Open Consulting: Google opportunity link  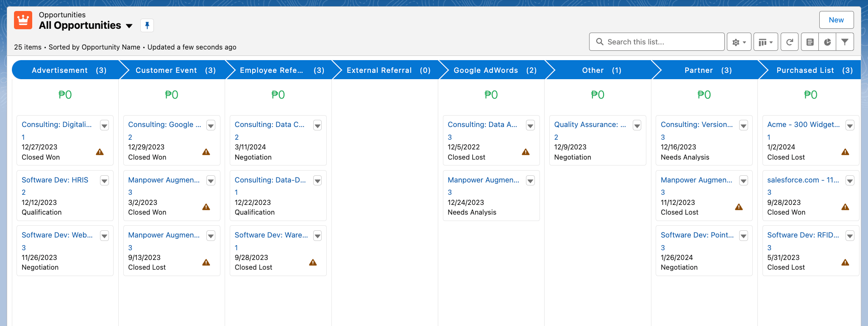click(164, 124)
